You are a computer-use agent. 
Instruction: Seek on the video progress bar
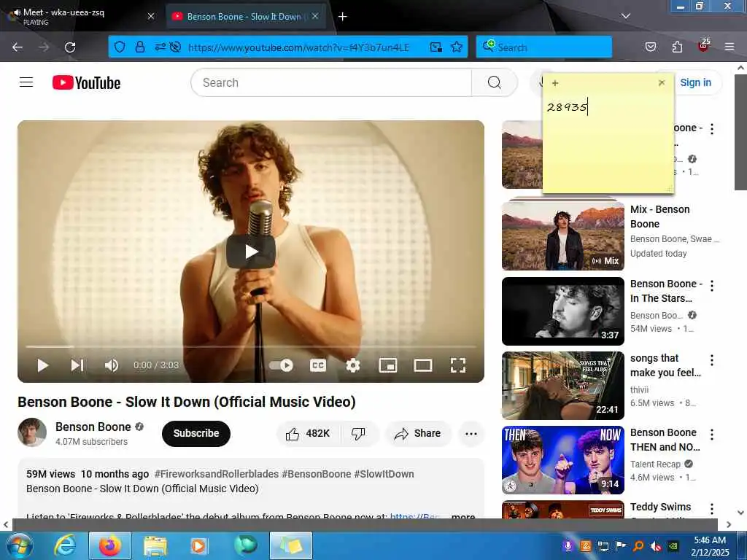point(251,346)
